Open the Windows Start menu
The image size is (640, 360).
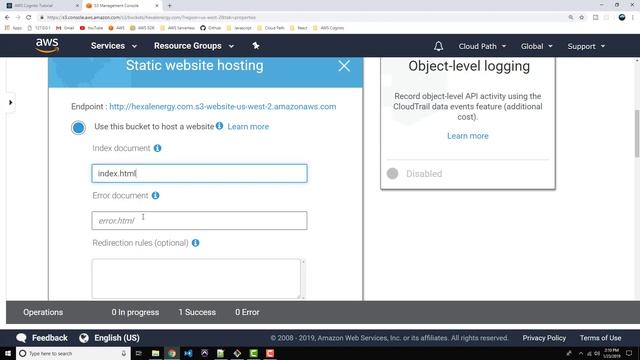tap(8, 353)
